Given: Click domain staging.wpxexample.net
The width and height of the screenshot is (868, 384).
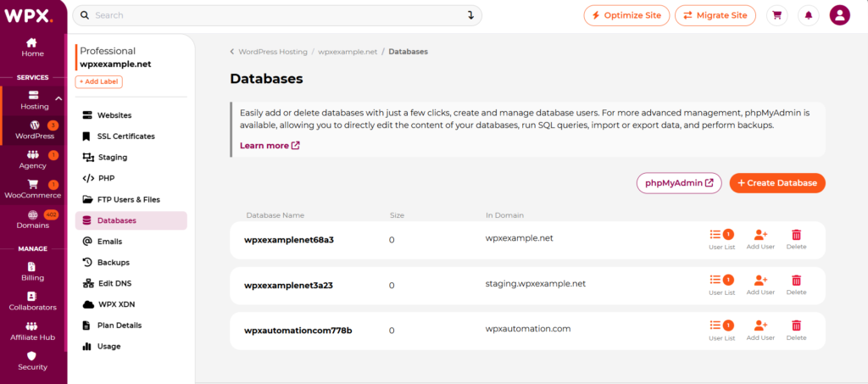Looking at the screenshot, I should pyautogui.click(x=536, y=283).
